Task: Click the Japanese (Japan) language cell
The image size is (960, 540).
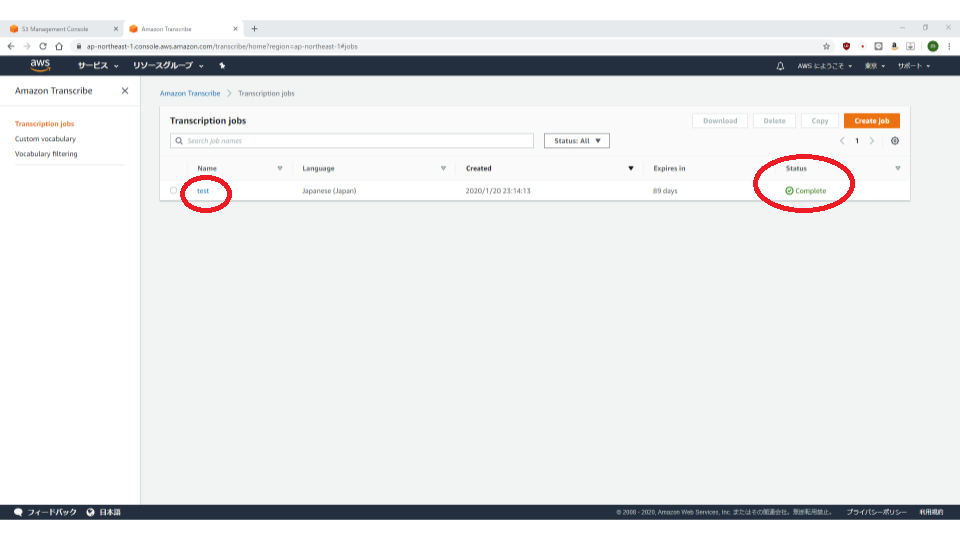Action: pyautogui.click(x=329, y=191)
